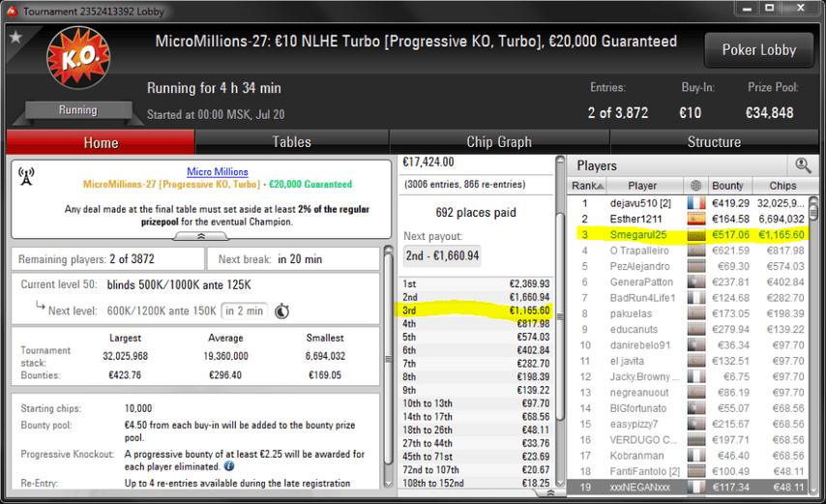Click the K.O. tournament logo
This screenshot has width=826, height=504.
click(x=78, y=57)
